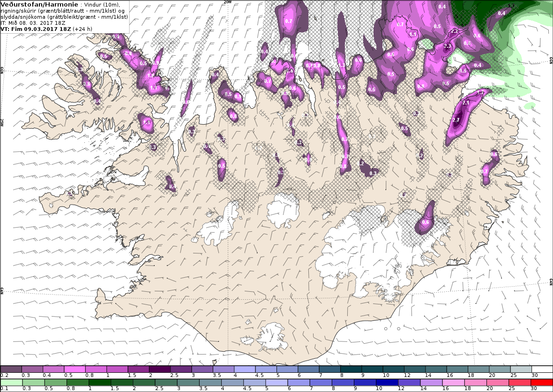Click the 2.7 precipitation value on the map
553x392 pixels.
(x=456, y=120)
